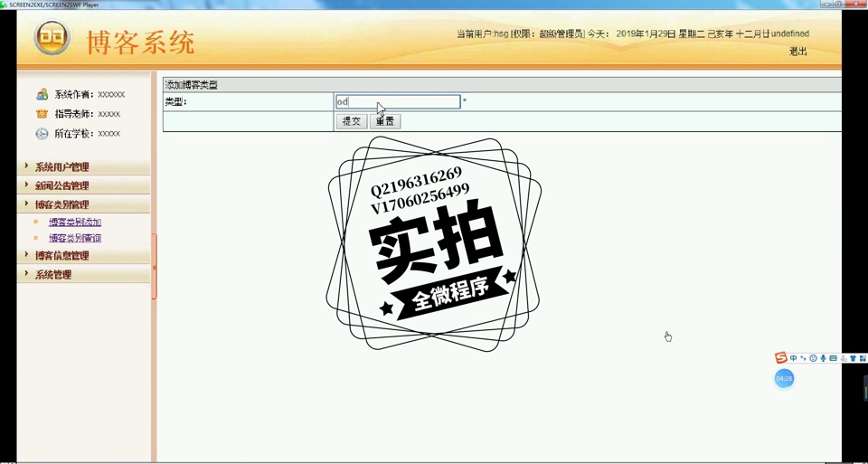
Task: Open the Sogou soft keyboard icon
Action: 833,358
